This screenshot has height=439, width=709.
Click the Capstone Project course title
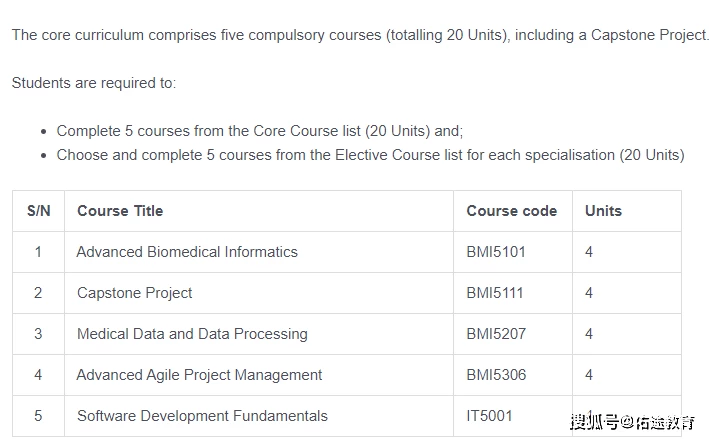click(x=134, y=293)
